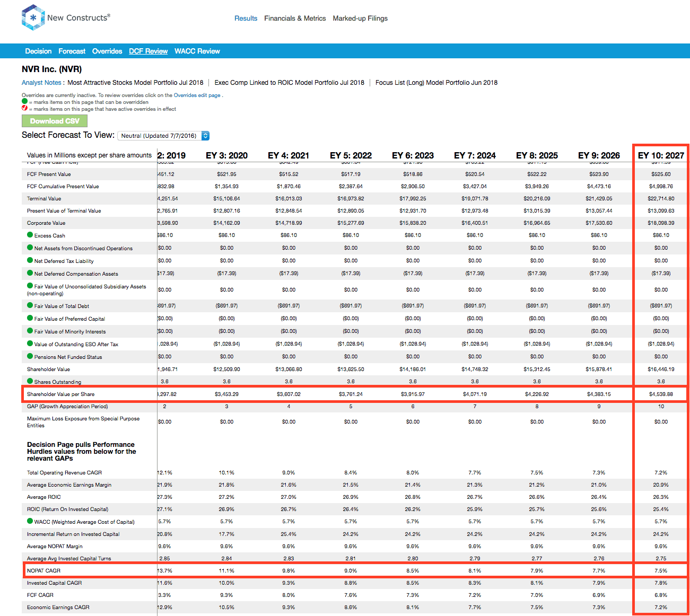This screenshot has height=616, width=690.
Task: Open Marked-up Filings tab
Action: [x=360, y=19]
